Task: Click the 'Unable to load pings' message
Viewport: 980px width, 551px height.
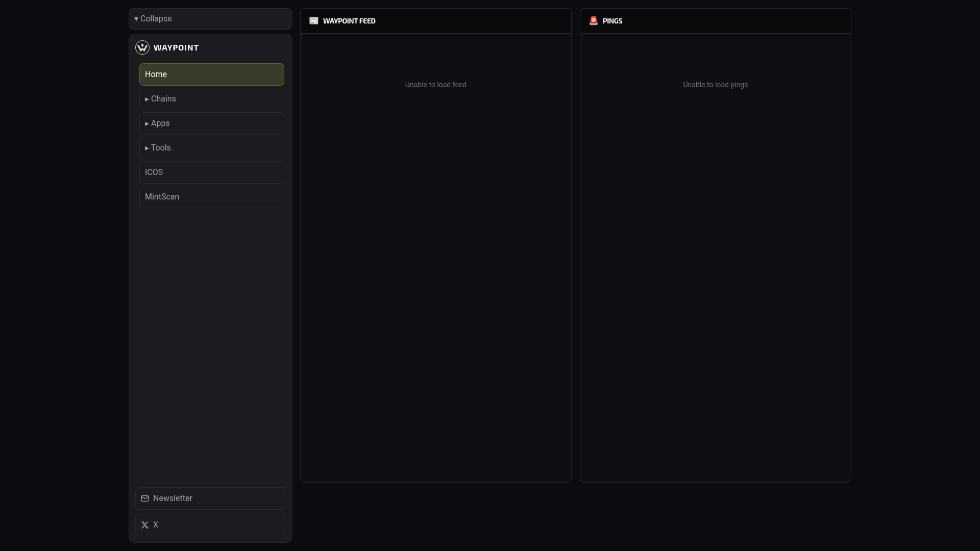Action: [x=716, y=85]
